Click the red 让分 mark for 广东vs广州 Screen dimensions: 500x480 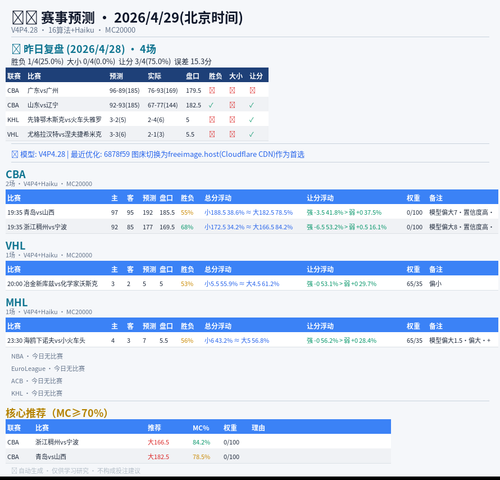(x=252, y=91)
